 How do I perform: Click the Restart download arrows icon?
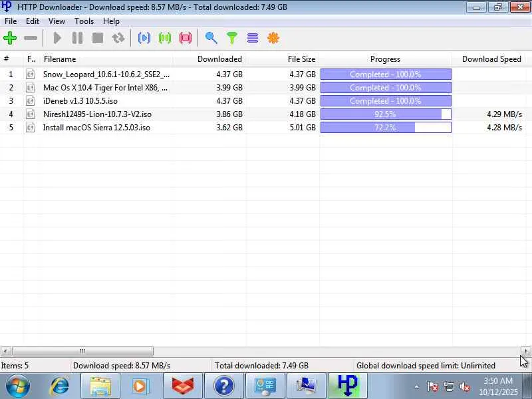click(118, 38)
